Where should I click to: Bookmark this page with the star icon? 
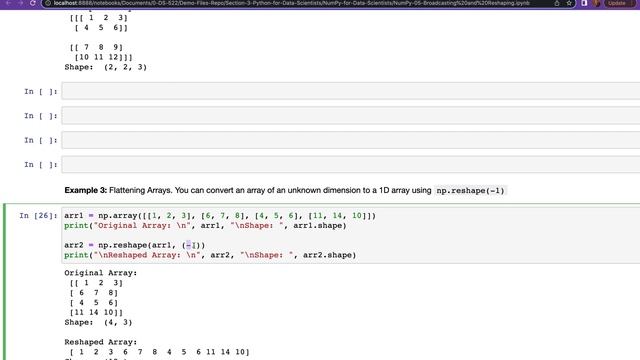569,3
